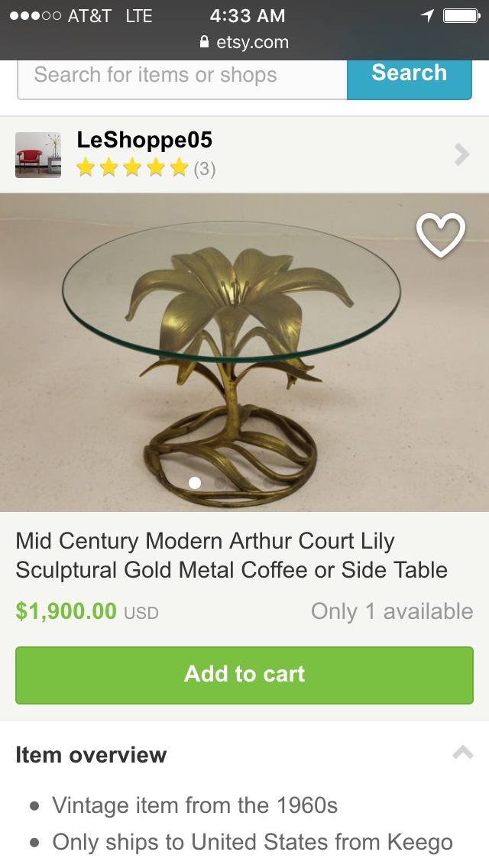Open shop page via right chevron

coord(461,154)
